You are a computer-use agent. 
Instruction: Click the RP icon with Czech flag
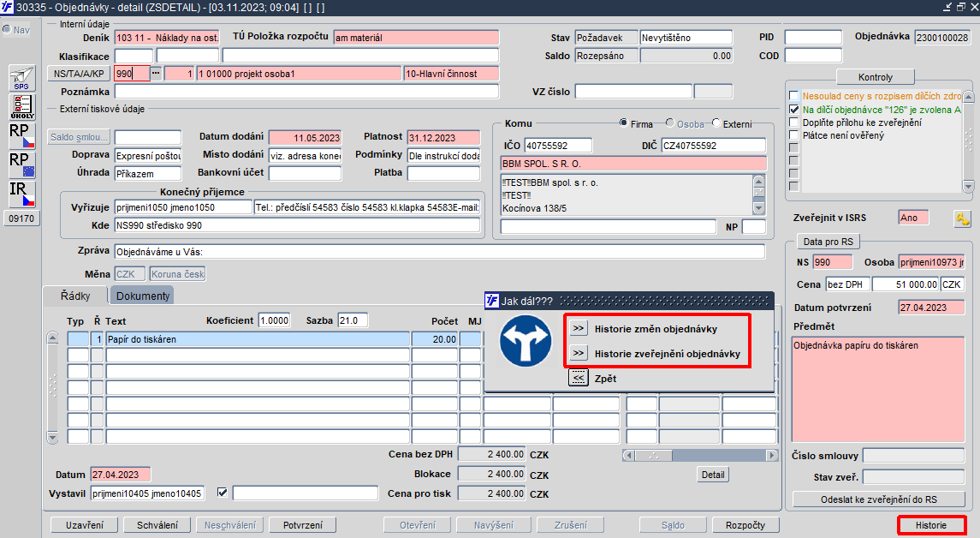(22, 135)
